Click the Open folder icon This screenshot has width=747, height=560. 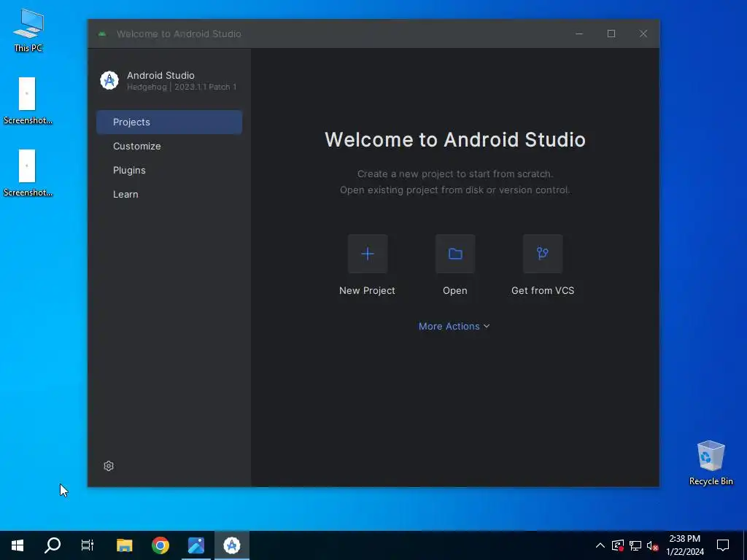coord(455,254)
